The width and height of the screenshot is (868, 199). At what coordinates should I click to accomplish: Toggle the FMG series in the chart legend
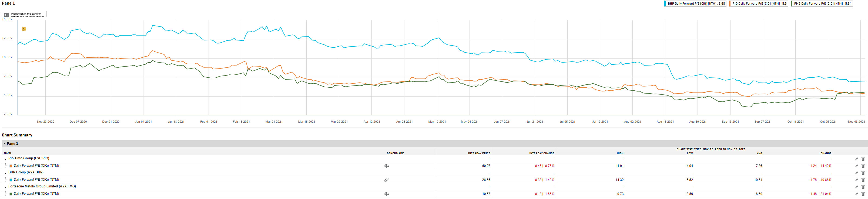821,4
